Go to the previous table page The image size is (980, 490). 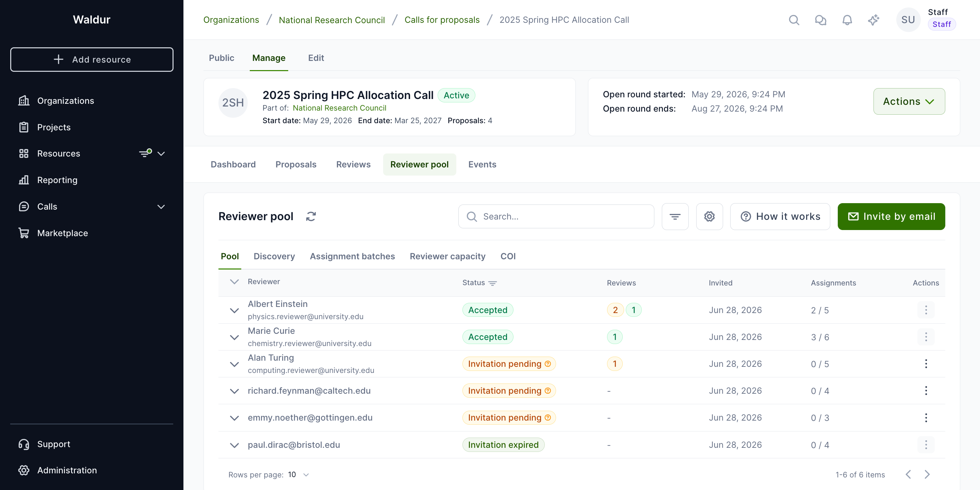(x=908, y=474)
